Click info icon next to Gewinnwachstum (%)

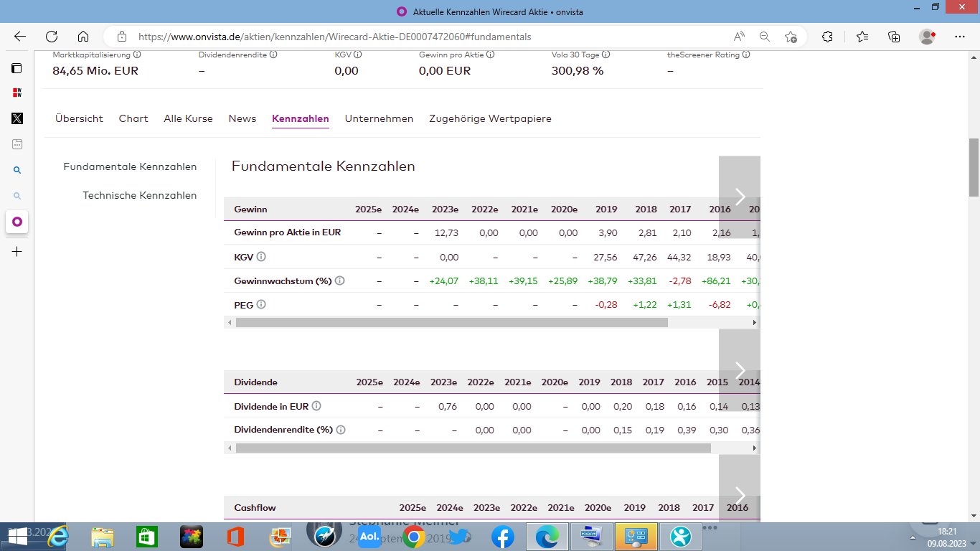[340, 281]
